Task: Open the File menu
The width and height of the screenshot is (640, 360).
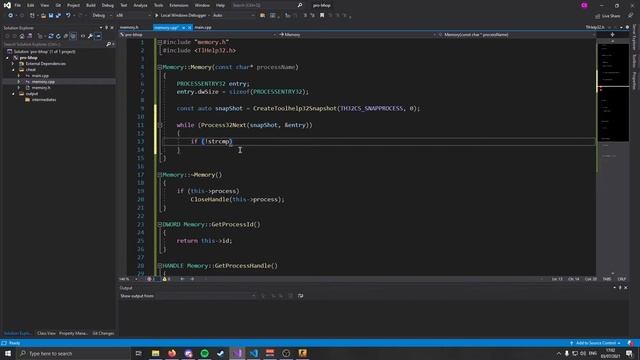Action: [x=18, y=5]
